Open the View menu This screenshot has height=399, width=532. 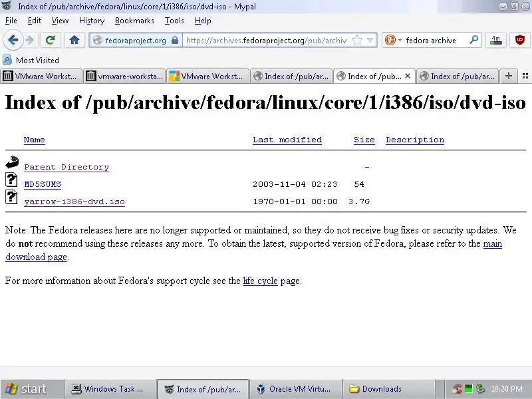pyautogui.click(x=60, y=21)
